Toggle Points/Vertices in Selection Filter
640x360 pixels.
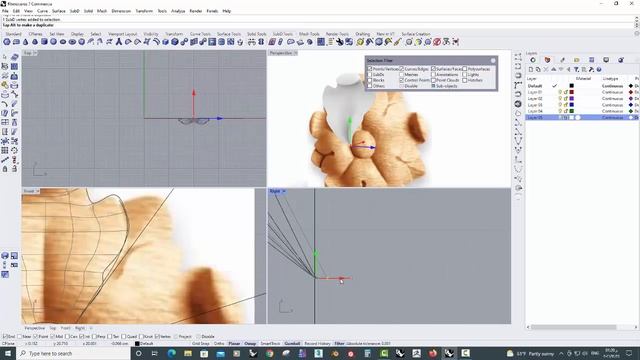[x=370, y=69]
